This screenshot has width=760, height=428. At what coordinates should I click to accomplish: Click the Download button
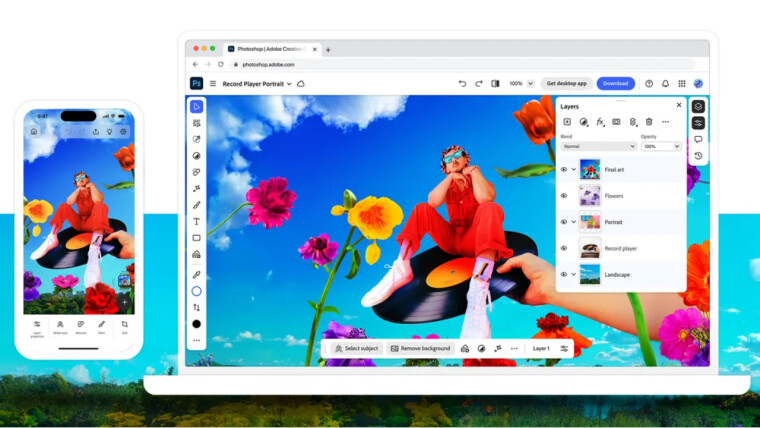[x=615, y=84]
